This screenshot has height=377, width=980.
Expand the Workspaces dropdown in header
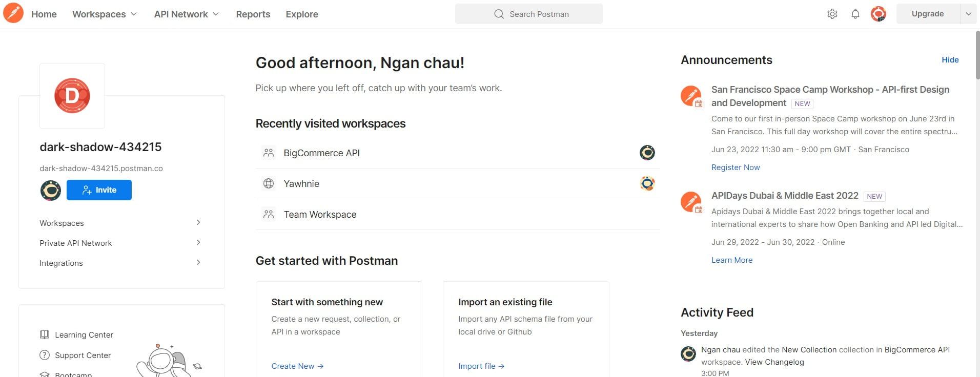tap(134, 14)
